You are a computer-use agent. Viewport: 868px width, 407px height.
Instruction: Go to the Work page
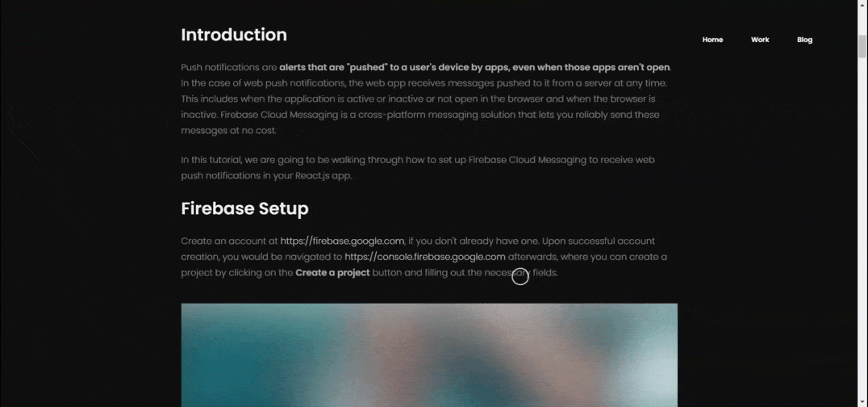click(x=760, y=40)
